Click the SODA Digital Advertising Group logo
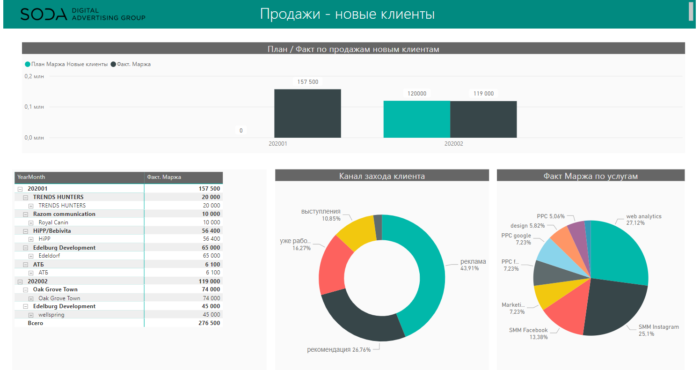700x370 pixels. coord(83,14)
